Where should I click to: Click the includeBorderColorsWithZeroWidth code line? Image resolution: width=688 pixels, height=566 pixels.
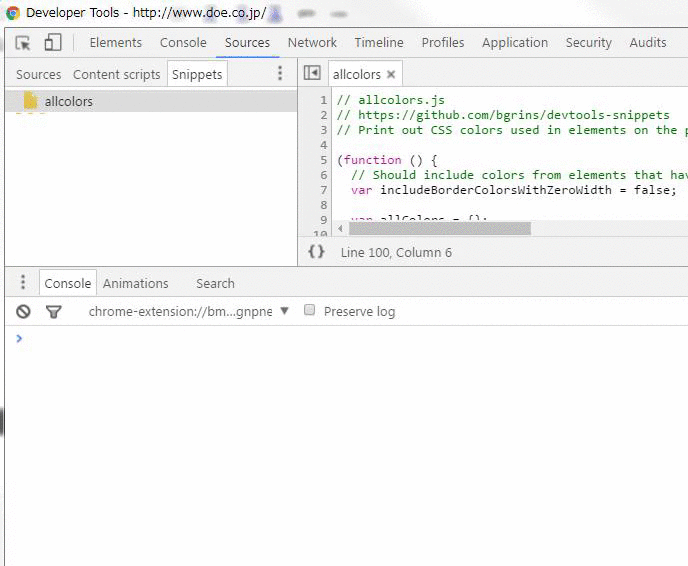(514, 190)
